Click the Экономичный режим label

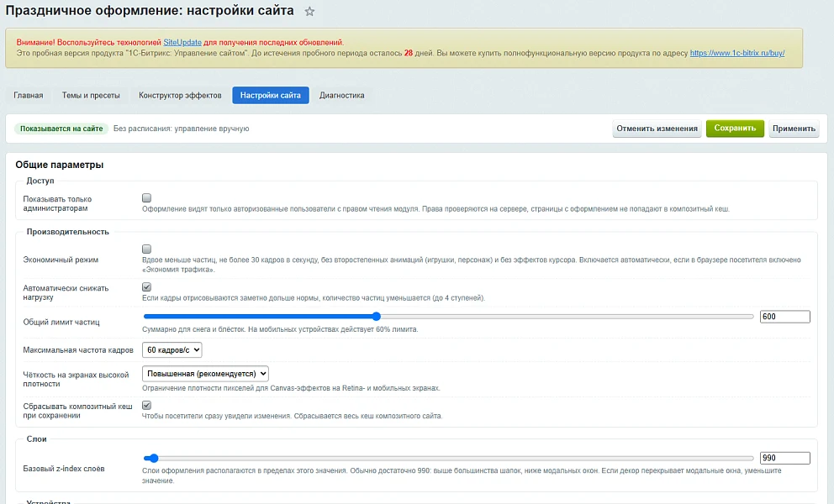click(61, 260)
